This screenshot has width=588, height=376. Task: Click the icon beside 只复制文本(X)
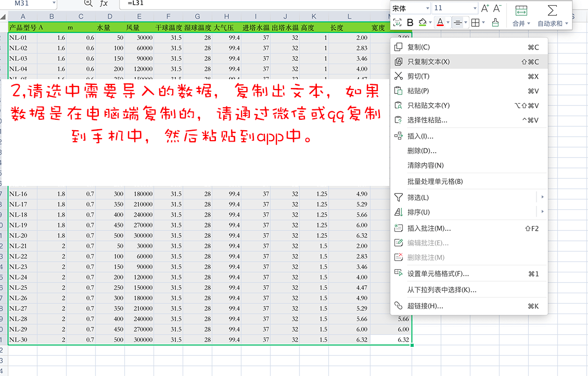click(398, 61)
